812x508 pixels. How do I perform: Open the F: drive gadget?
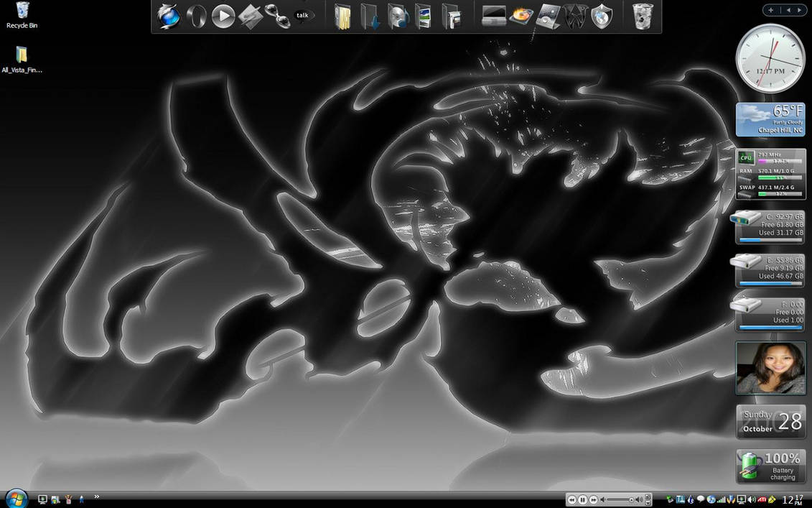point(769,314)
